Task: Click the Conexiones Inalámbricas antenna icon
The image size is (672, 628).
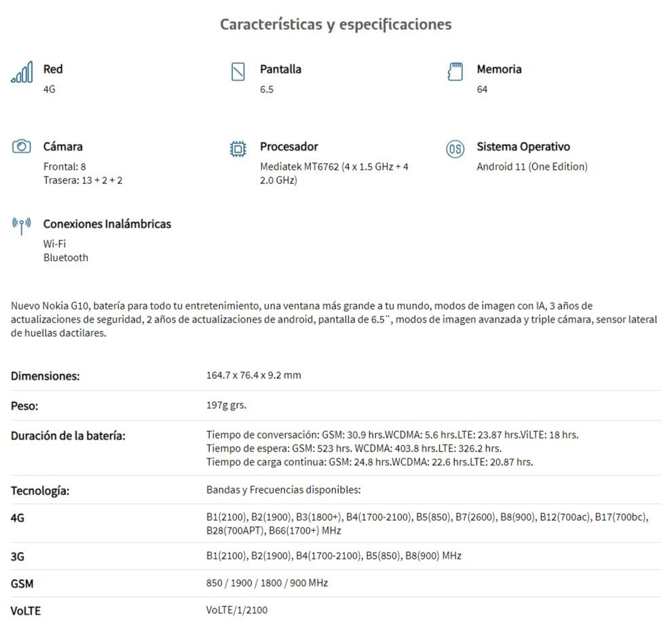Action: tap(22, 225)
